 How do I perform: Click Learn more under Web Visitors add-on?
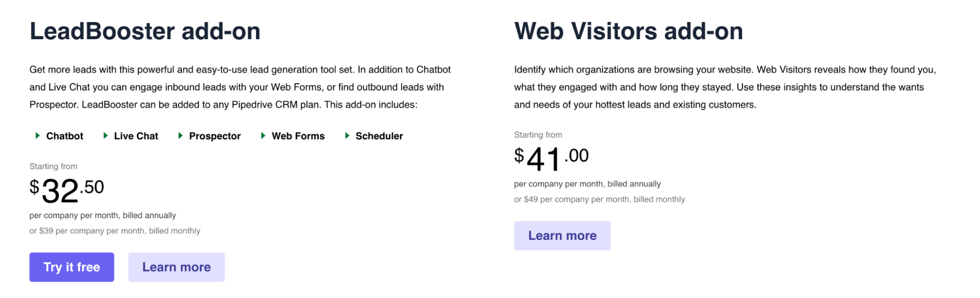562,236
